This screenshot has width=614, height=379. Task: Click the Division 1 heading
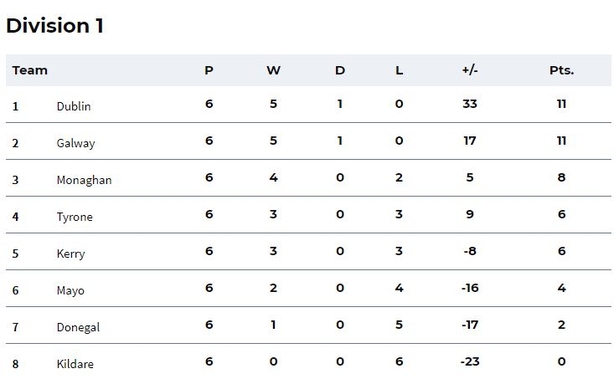(55, 26)
